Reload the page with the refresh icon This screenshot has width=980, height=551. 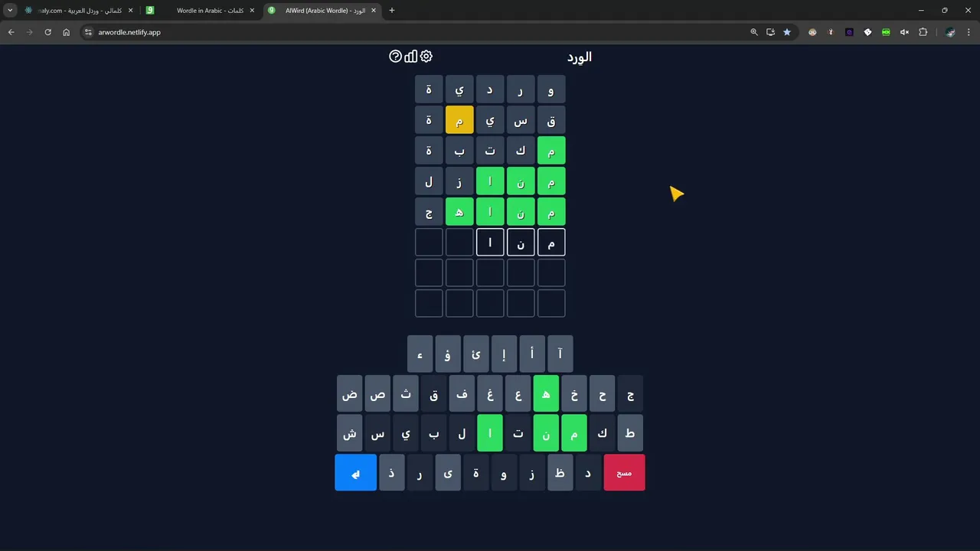pos(47,32)
